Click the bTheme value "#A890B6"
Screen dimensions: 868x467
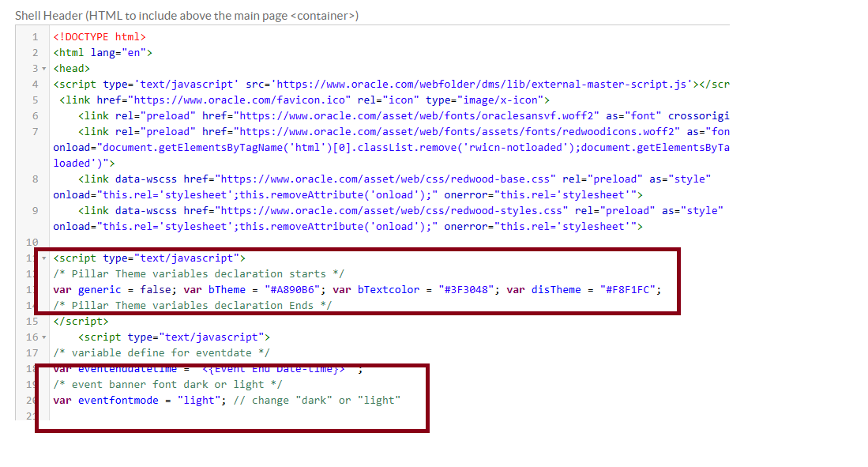[x=291, y=290]
